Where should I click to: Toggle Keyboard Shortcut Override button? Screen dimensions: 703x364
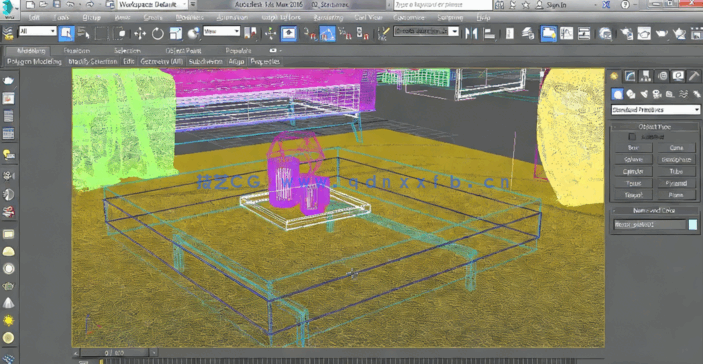288,34
